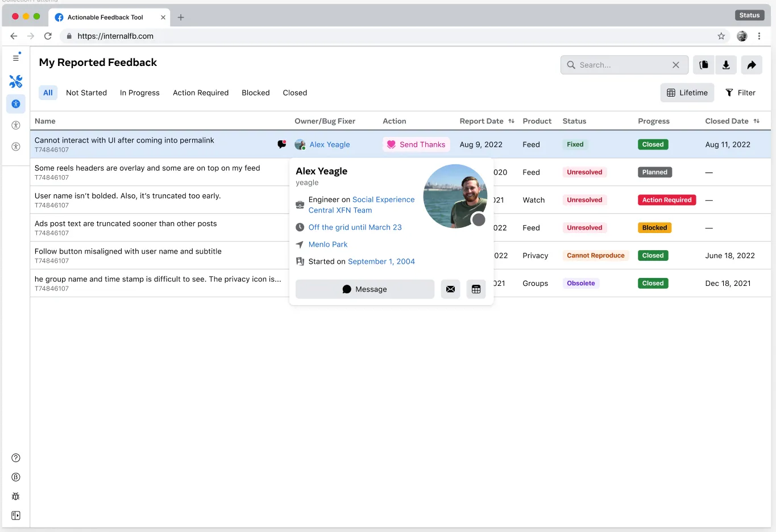Open browser three-dot menu
This screenshot has width=776, height=532.
click(759, 36)
